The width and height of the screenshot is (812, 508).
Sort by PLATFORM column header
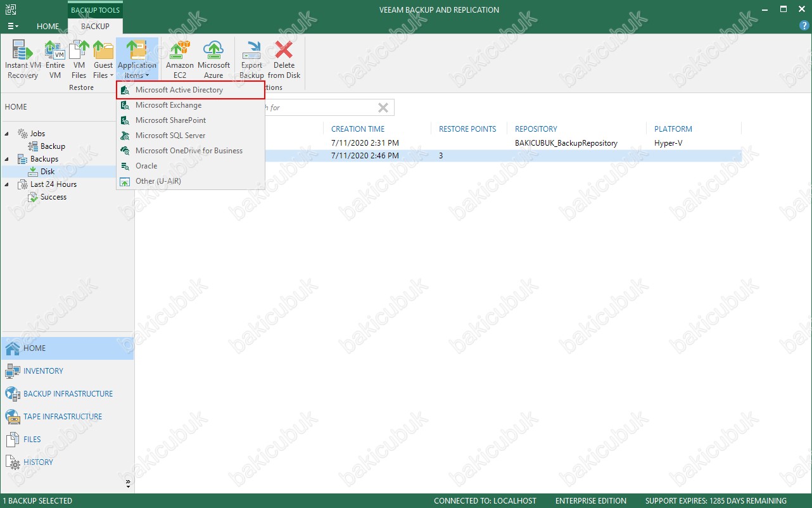tap(673, 129)
